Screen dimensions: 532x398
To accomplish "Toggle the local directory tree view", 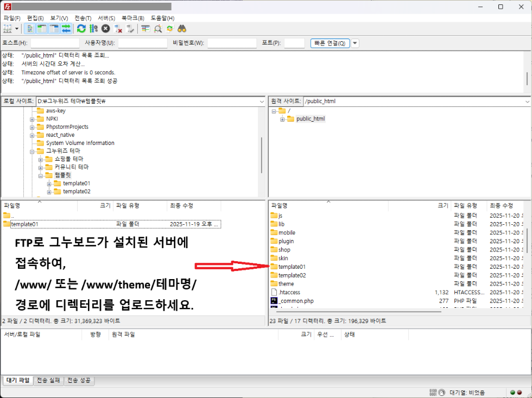I will tap(42, 28).
